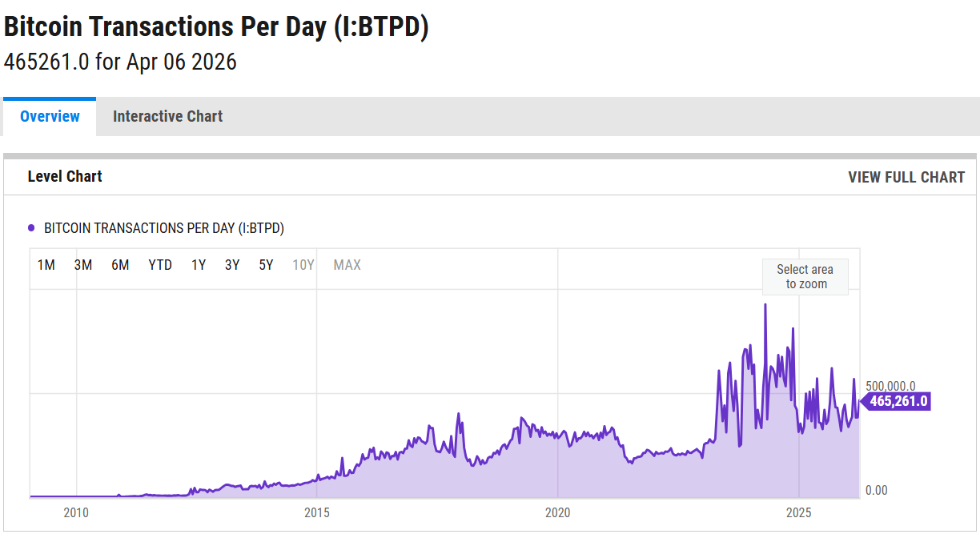980x538 pixels.
Task: Click the 465,261.0 value marker
Action: [x=897, y=402]
